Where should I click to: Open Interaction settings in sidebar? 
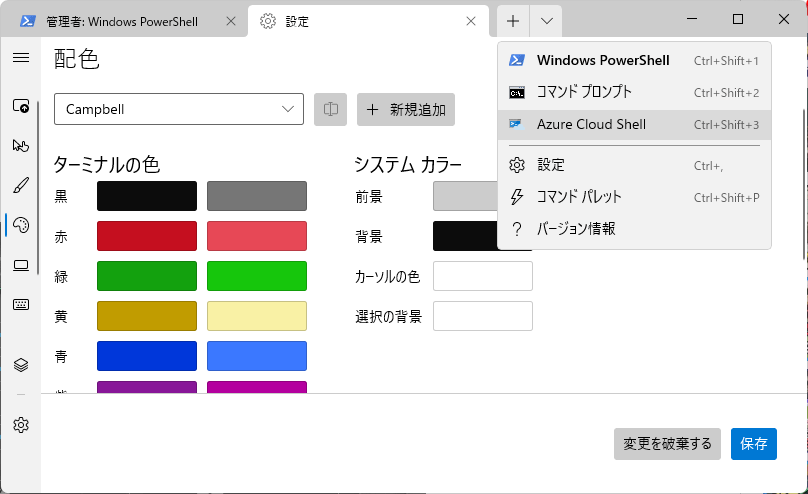coord(21,145)
